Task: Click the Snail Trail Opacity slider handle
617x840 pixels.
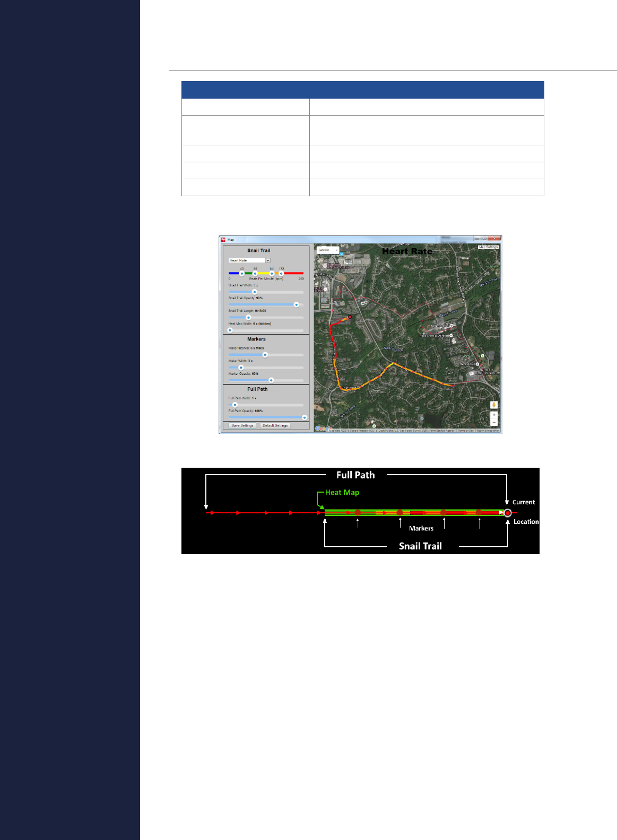Action: tap(296, 305)
